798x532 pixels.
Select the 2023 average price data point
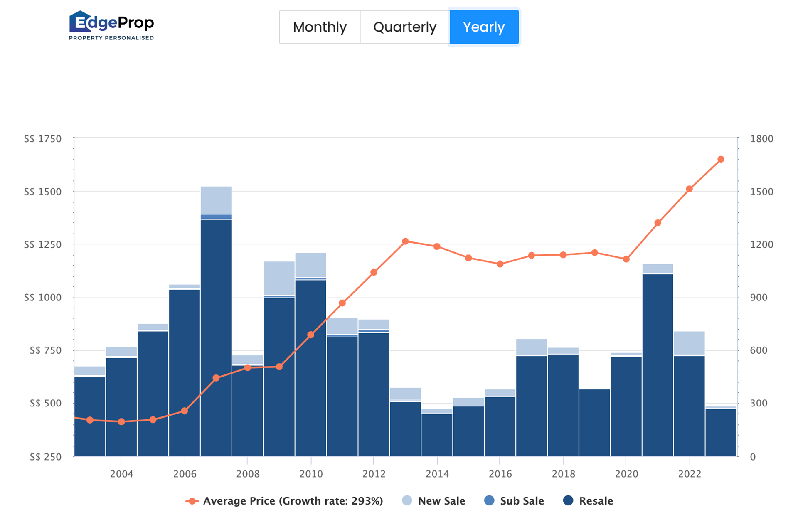point(721,159)
